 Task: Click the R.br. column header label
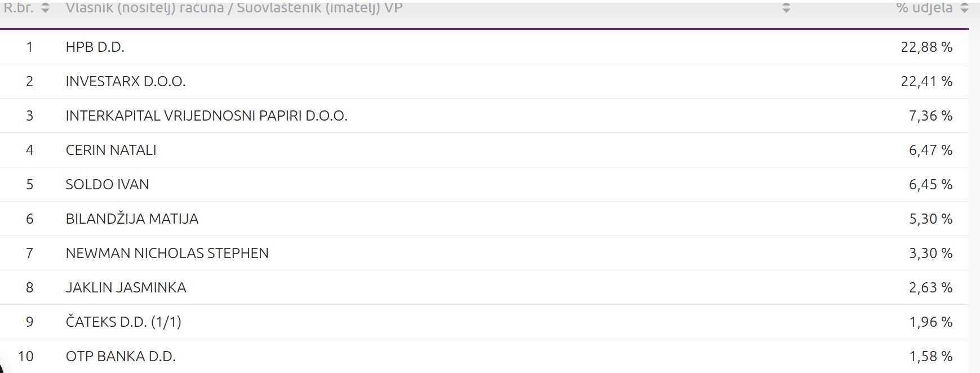pos(19,8)
